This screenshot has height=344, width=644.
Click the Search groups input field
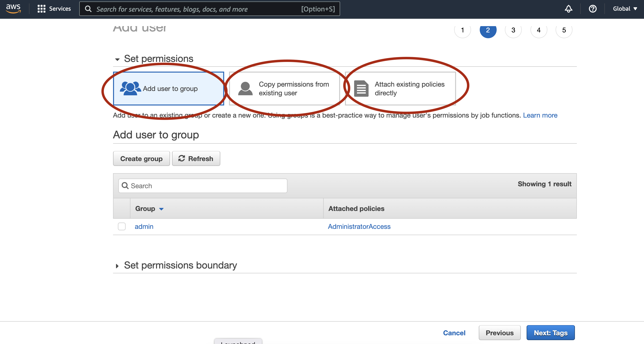tap(202, 186)
